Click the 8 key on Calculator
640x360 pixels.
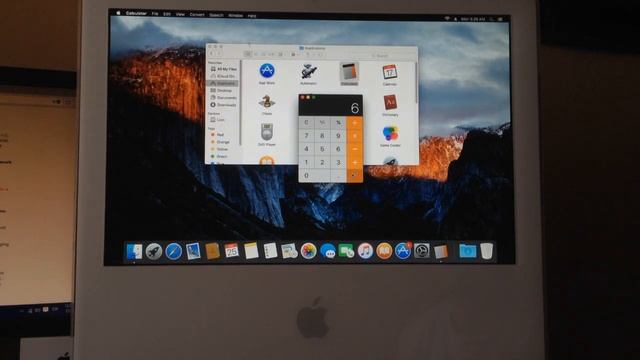(x=322, y=136)
